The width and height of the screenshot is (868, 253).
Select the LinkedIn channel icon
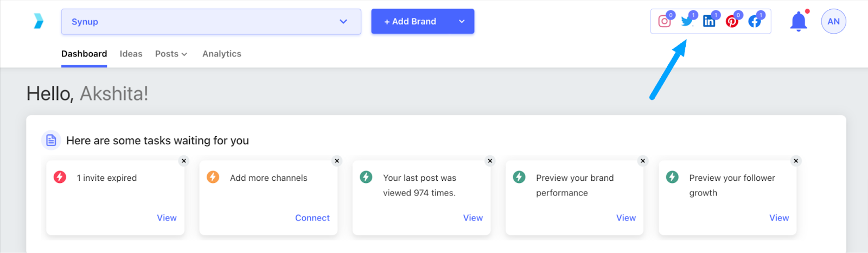[x=709, y=22]
